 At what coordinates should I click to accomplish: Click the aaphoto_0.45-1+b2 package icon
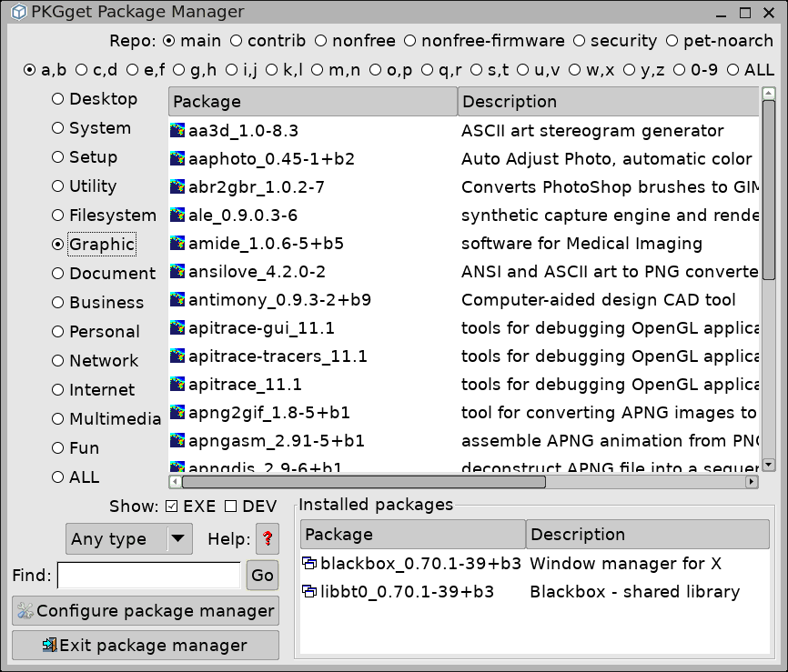coord(177,159)
